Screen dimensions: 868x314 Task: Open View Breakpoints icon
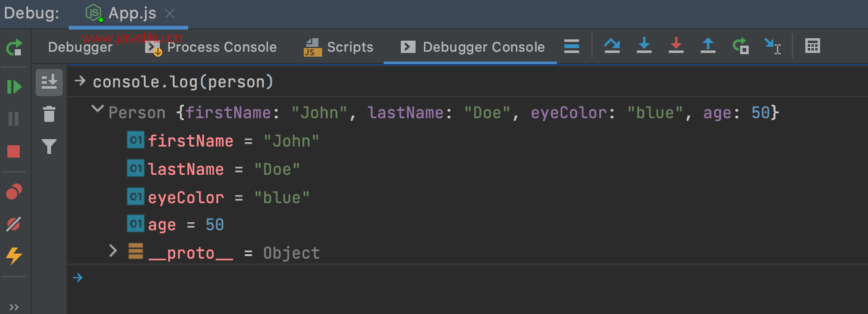click(x=14, y=192)
